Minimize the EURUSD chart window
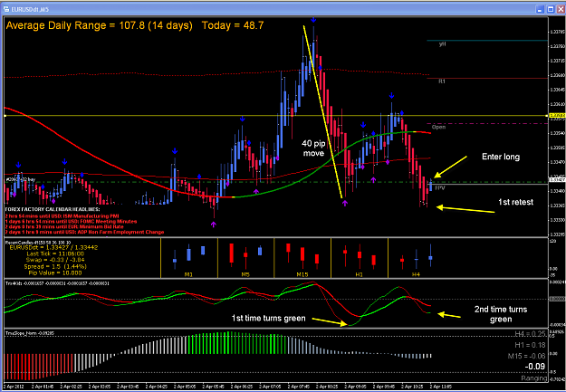 pos(541,9)
